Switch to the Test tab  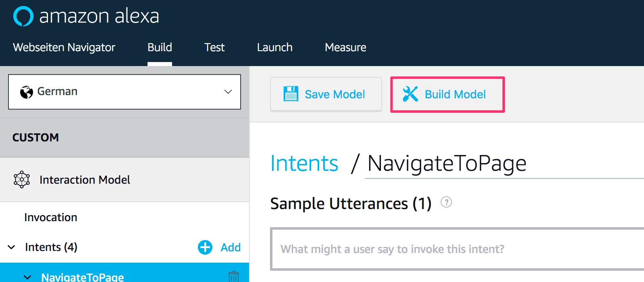coord(214,48)
